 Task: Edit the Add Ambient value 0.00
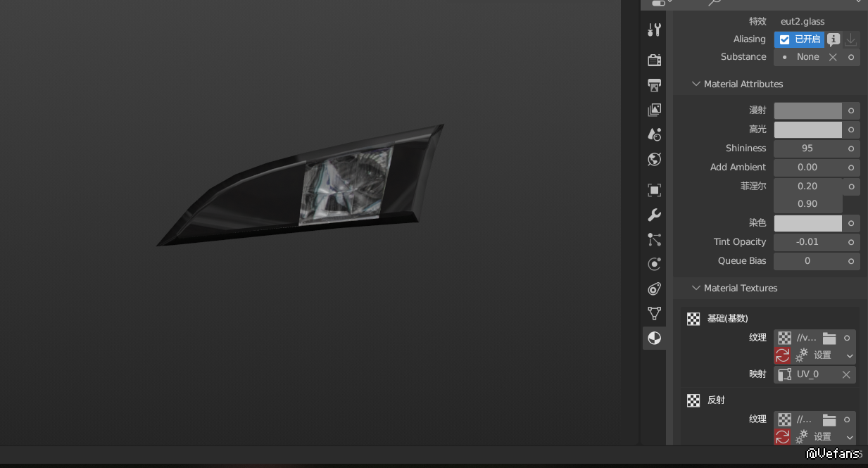(x=808, y=167)
